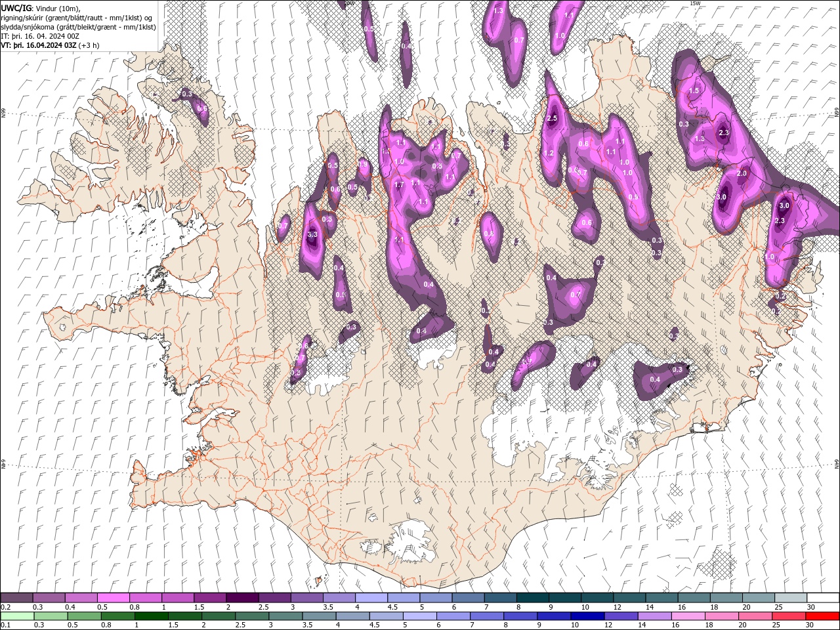Click the 3–3.5 violet snow legend swatch
Viewport: 840px width, 630px height.
(307, 598)
